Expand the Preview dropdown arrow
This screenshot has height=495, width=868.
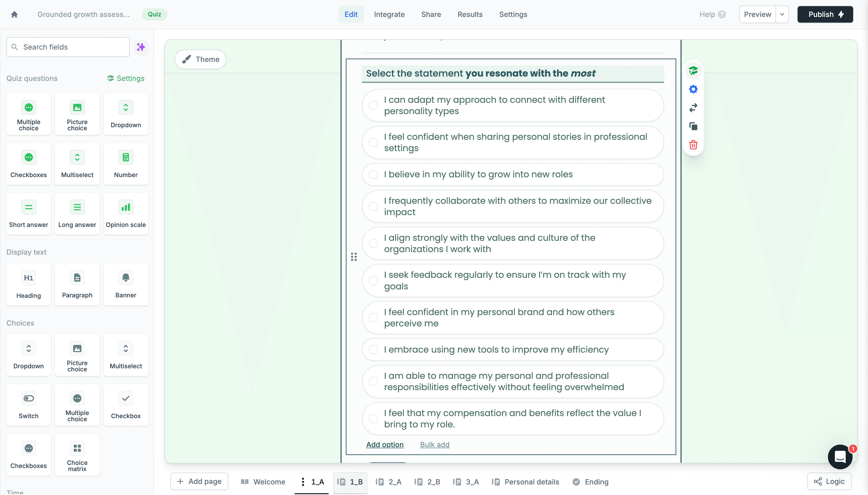click(782, 14)
